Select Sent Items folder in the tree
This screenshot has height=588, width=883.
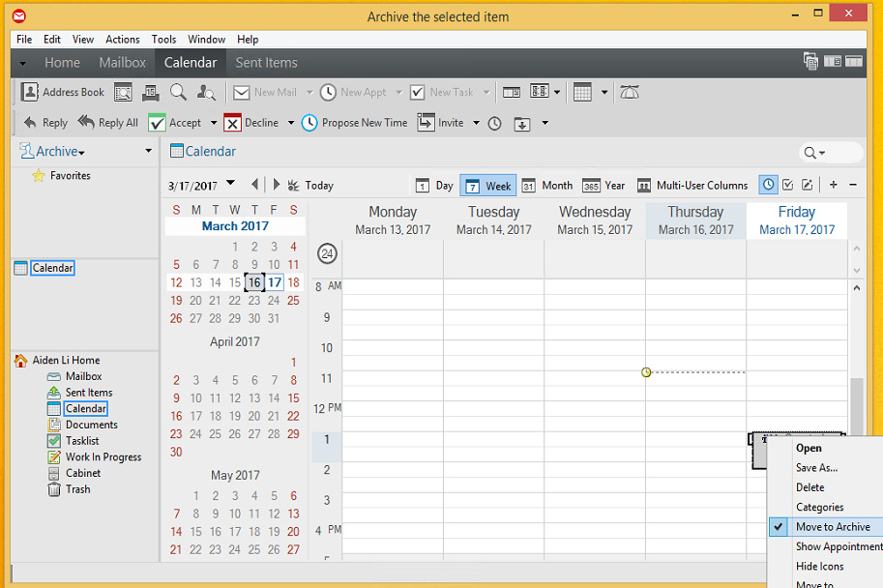(88, 393)
